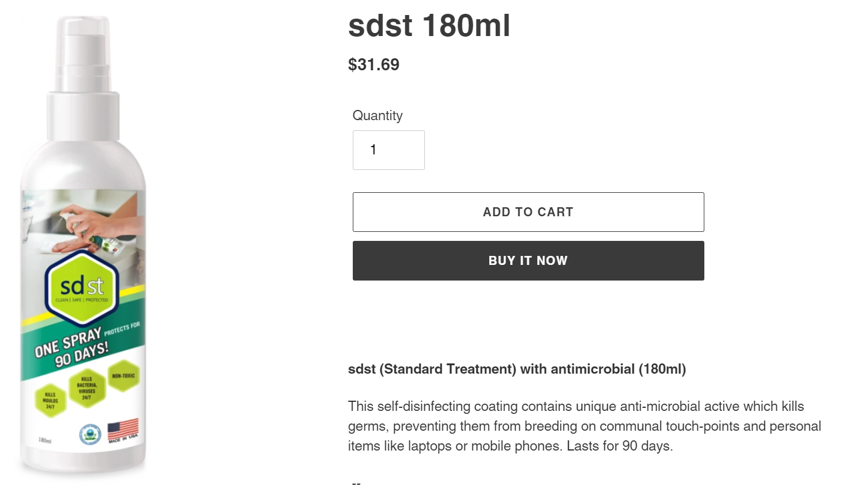The height and width of the screenshot is (504, 860).
Task: Click the American flag Made in USA icon
Action: (x=123, y=431)
